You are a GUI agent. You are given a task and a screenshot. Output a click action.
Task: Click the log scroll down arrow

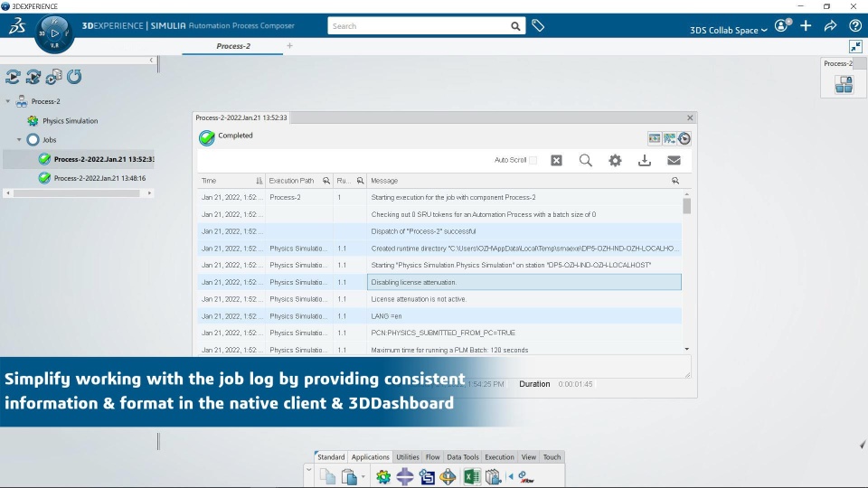[687, 349]
